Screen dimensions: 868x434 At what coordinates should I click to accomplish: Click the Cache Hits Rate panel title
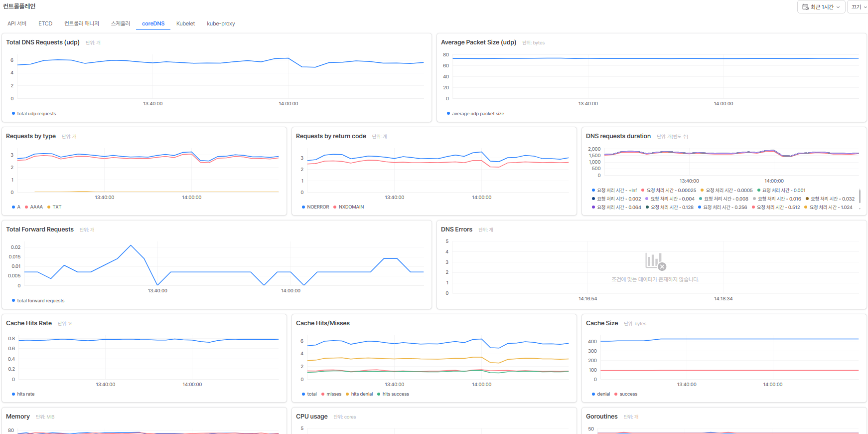29,323
